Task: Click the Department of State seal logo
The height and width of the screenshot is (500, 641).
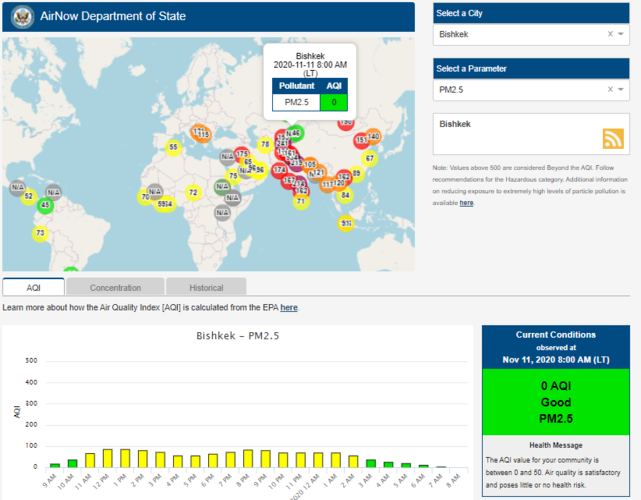Action: coord(24,17)
